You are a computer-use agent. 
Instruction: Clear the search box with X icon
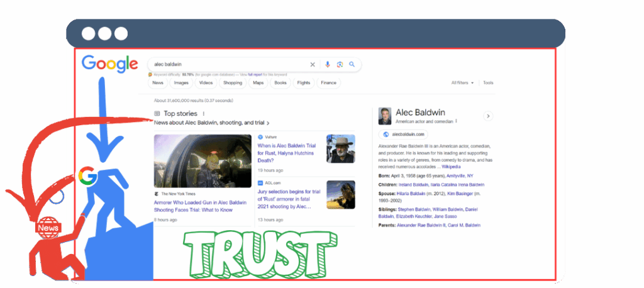[x=313, y=65]
